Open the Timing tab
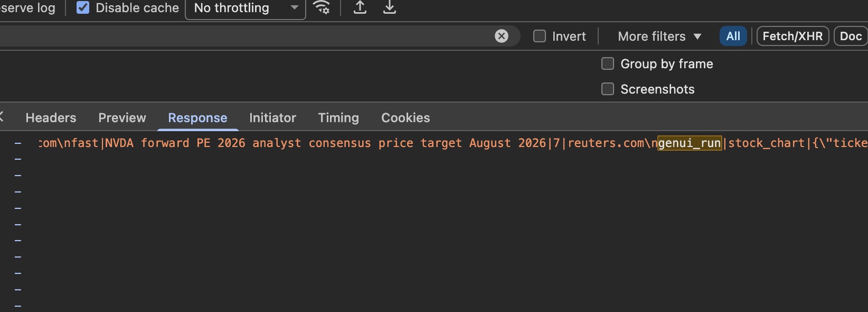 click(x=338, y=117)
